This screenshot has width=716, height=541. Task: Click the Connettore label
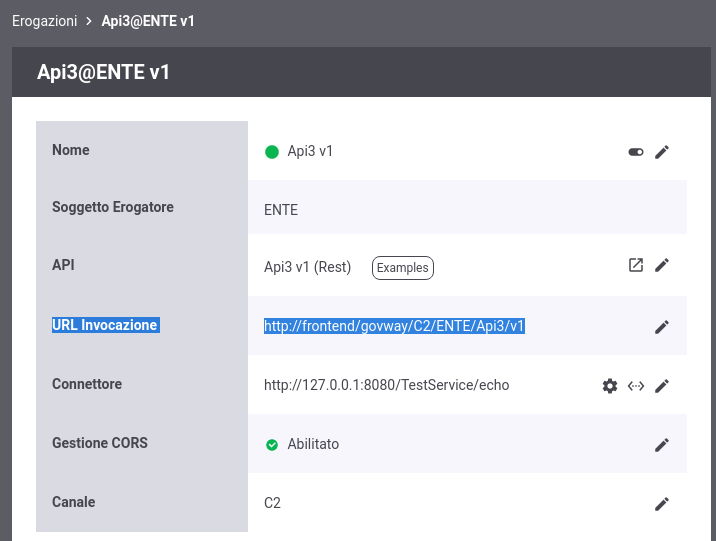87,384
